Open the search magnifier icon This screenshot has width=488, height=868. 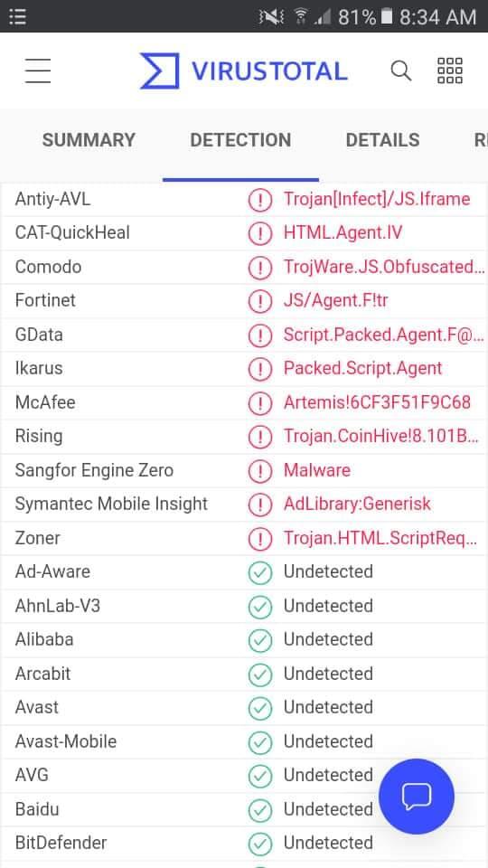coord(400,71)
